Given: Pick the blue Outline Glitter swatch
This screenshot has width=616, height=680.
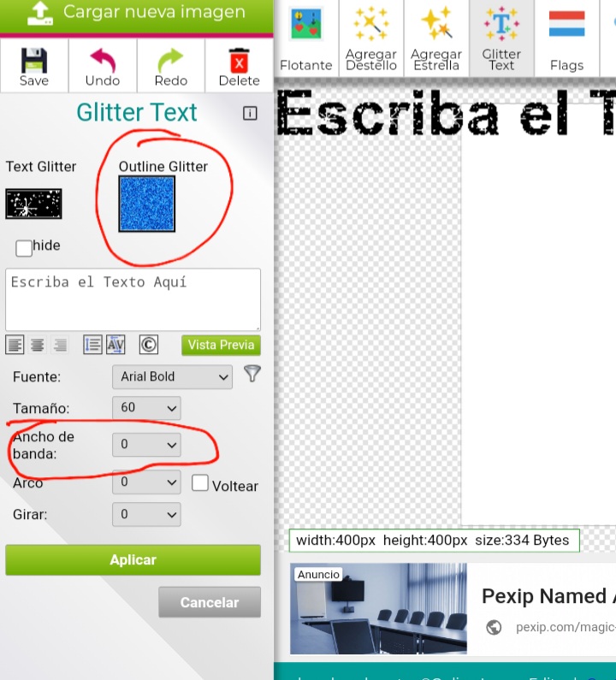Looking at the screenshot, I should [146, 204].
